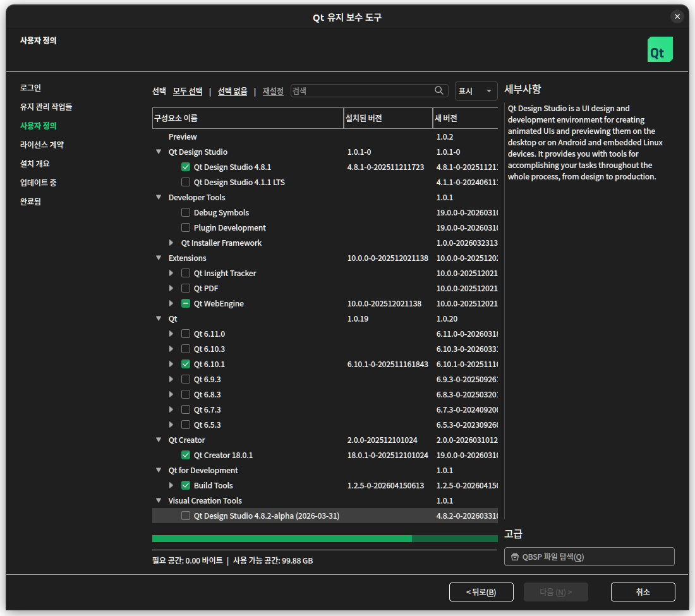The height and width of the screenshot is (616, 695).
Task: Check Qt 6.9.3 checkbox
Action: click(186, 379)
